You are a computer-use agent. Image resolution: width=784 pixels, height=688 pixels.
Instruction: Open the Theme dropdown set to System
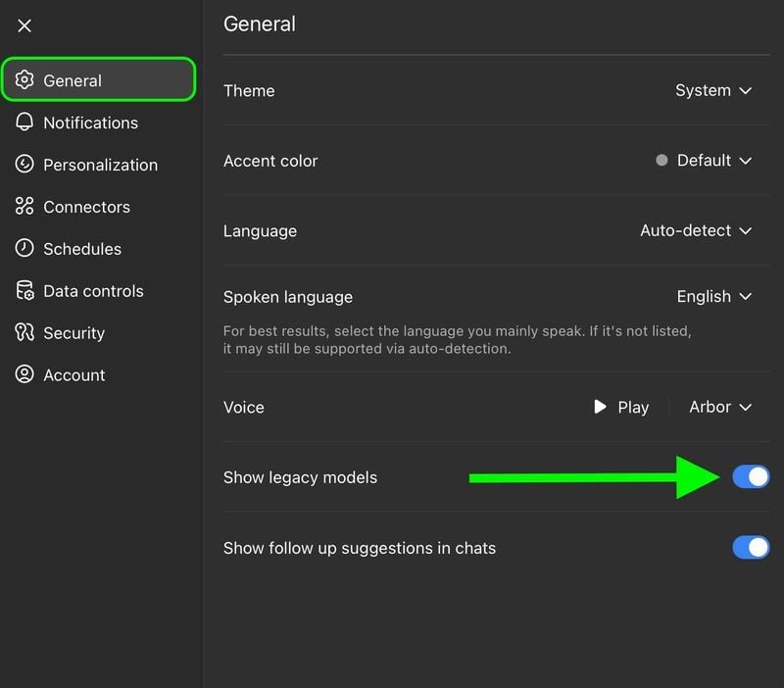713,90
